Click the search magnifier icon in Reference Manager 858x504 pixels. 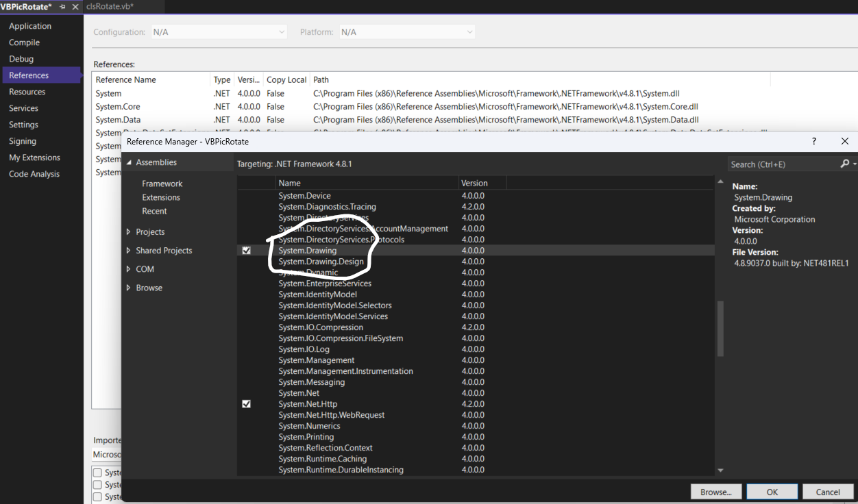coord(844,164)
